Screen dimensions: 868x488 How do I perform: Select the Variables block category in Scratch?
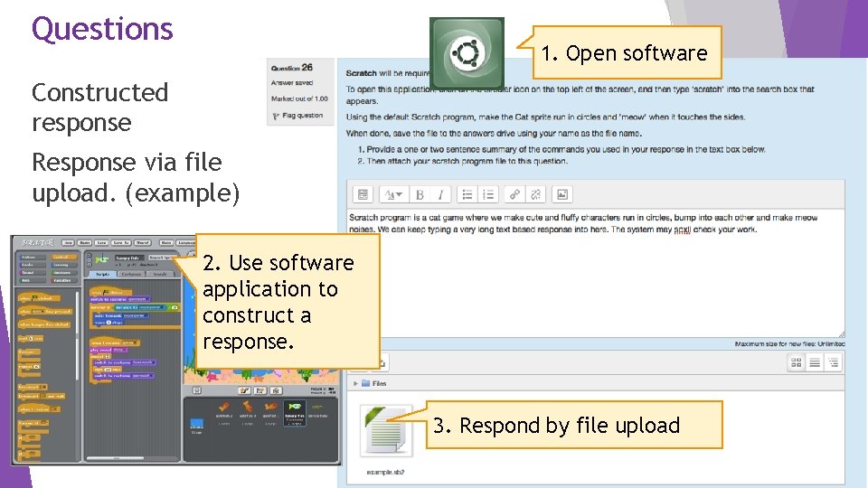pos(64,280)
